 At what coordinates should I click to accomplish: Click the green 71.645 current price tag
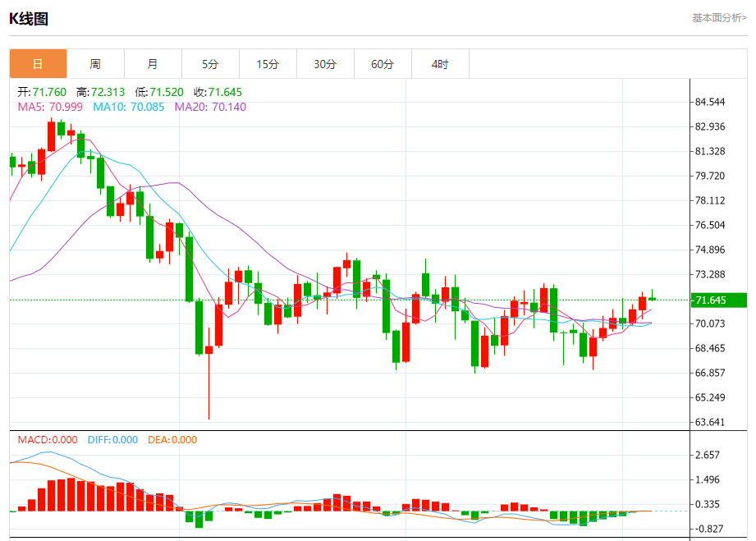point(719,300)
